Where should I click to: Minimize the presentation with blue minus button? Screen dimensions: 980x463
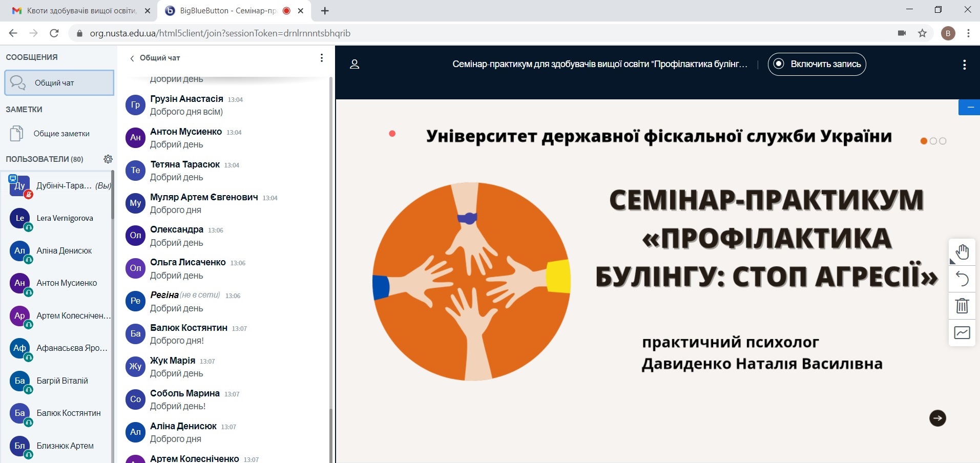click(970, 108)
